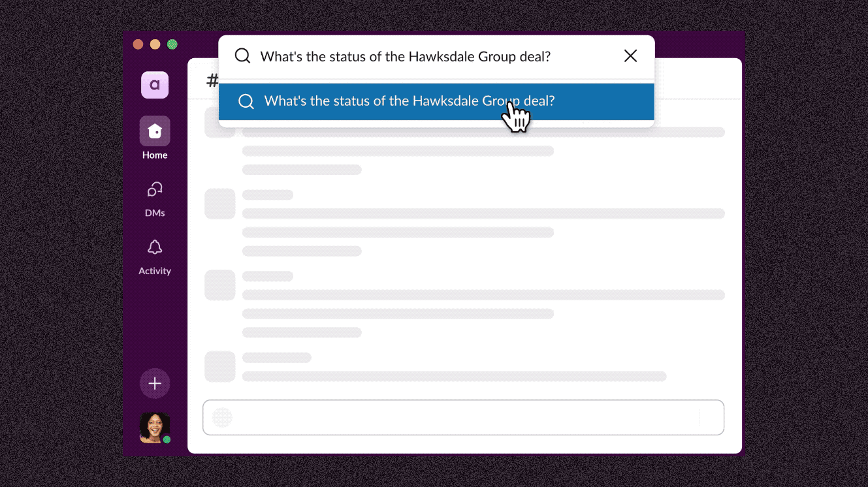Click the search icon on the suggestion row

(245, 101)
